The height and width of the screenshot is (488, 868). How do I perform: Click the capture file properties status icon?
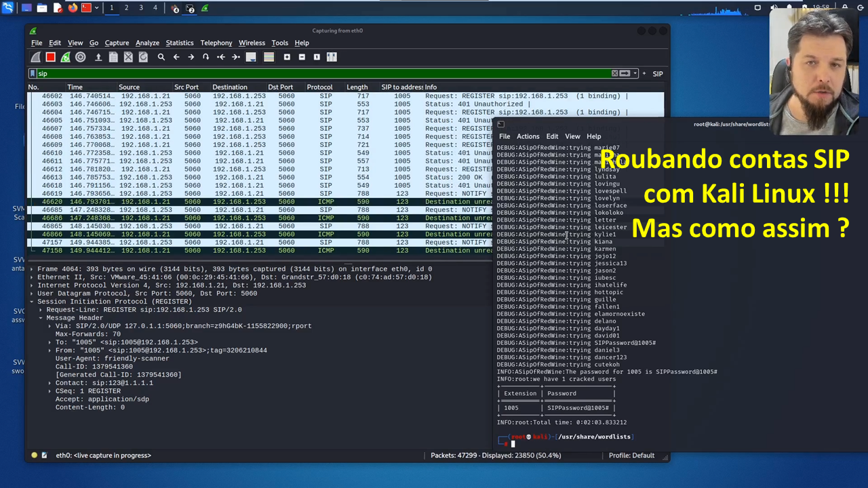click(45, 455)
